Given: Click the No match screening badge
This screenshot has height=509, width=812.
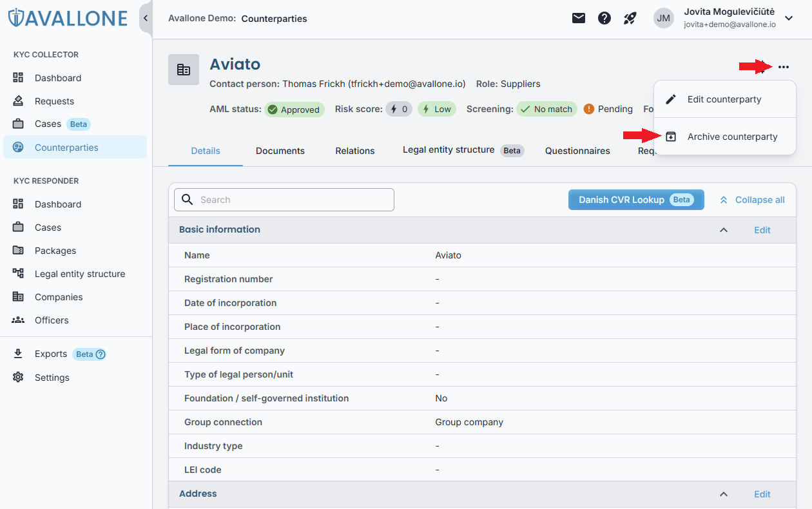Looking at the screenshot, I should (x=547, y=110).
